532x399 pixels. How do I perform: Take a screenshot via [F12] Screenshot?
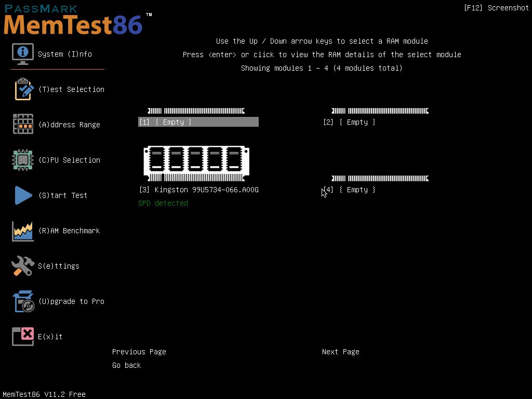pyautogui.click(x=496, y=8)
